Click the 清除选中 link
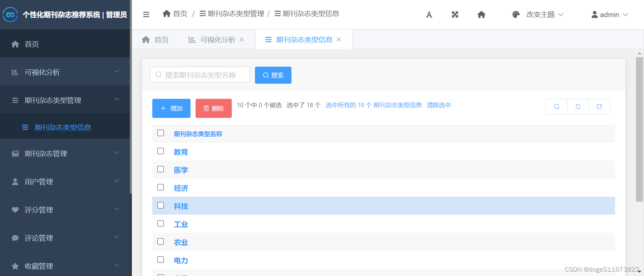This screenshot has height=276, width=644. click(439, 105)
